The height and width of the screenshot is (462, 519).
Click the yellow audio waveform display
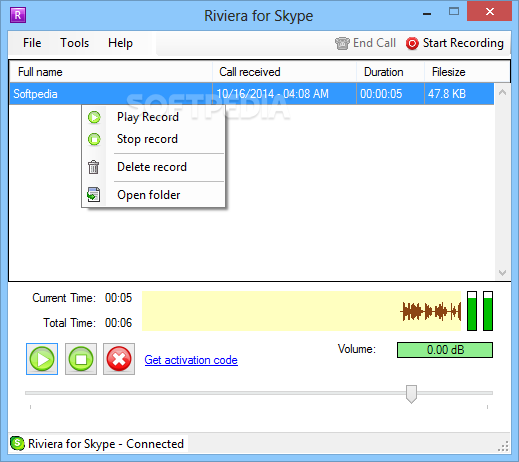pyautogui.click(x=301, y=311)
